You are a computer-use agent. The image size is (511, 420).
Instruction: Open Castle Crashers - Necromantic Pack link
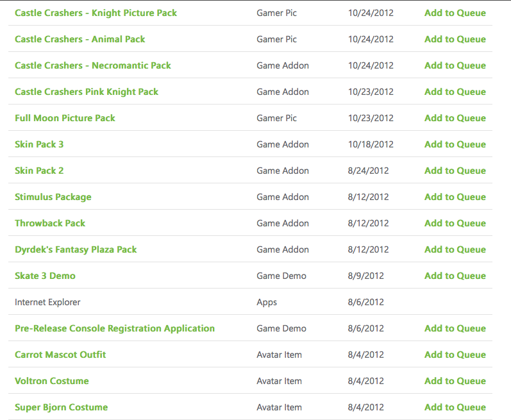click(92, 65)
